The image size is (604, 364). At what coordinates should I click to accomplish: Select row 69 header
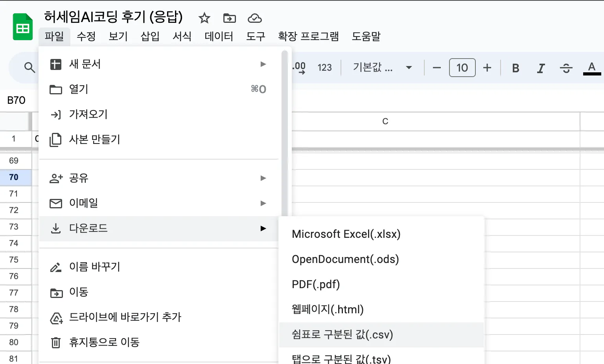15,161
